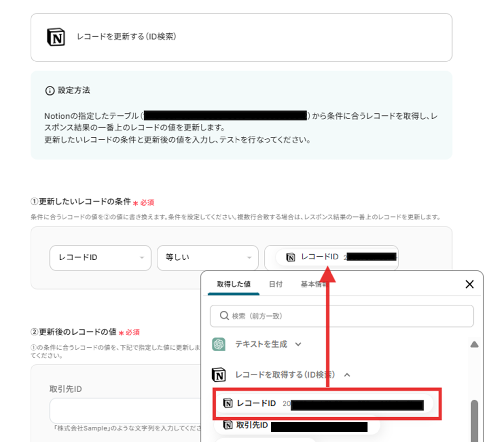Screen dimensions: 504x442
Task: Click the Notion logo in header card
Action: click(56, 37)
